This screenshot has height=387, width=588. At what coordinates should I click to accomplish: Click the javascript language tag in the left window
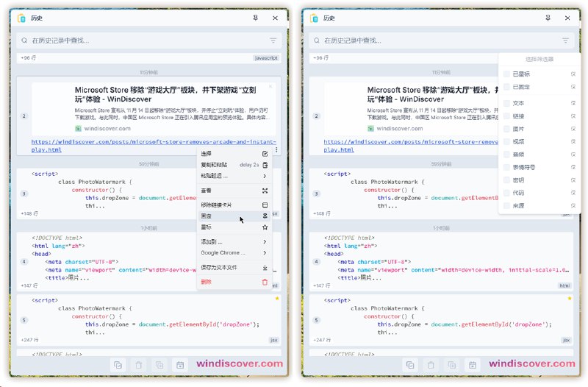click(266, 58)
